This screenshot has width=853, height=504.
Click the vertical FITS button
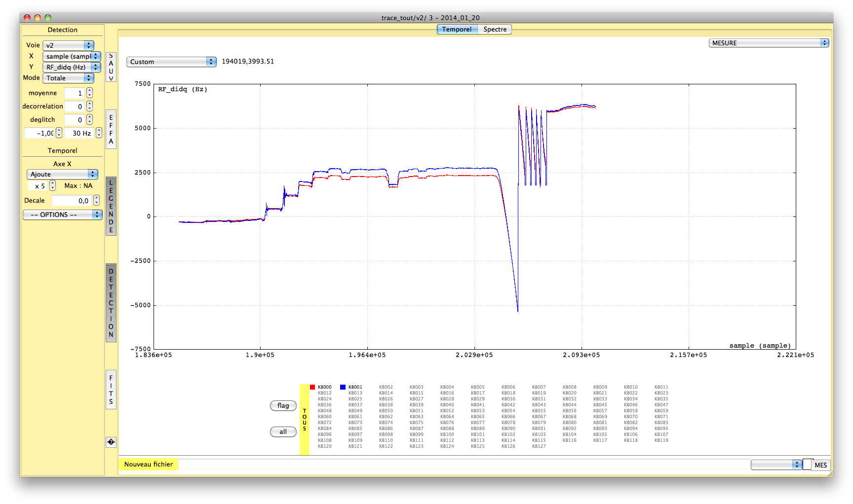pyautogui.click(x=111, y=390)
